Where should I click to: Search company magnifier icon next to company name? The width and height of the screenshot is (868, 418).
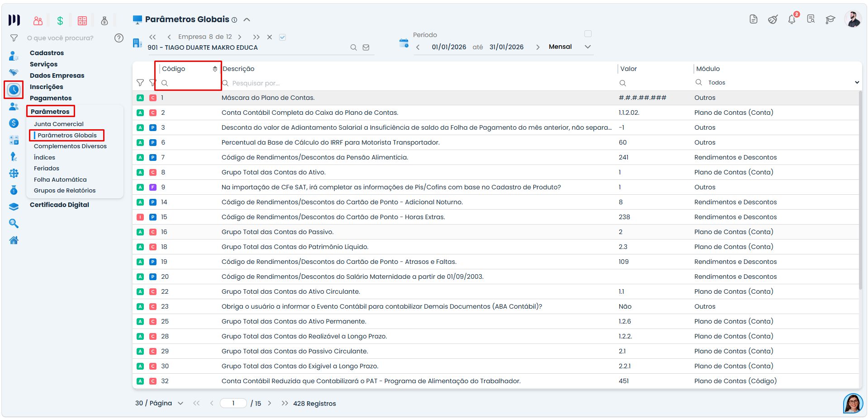tap(354, 47)
